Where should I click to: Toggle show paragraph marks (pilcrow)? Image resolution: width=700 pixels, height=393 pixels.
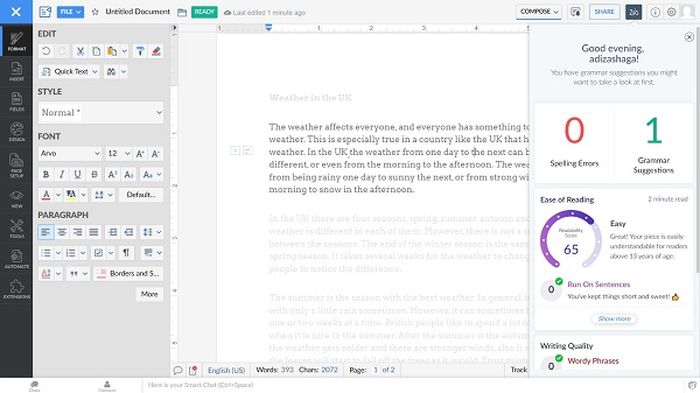[x=126, y=253]
